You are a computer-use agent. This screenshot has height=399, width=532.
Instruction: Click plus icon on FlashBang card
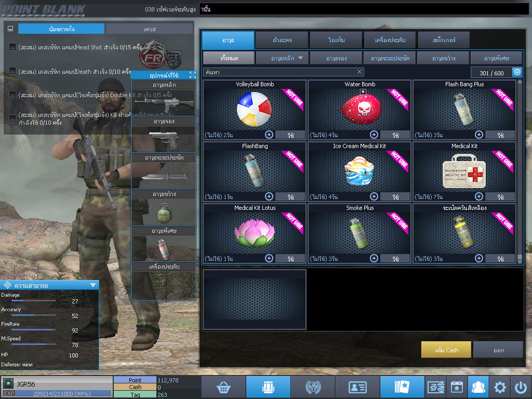click(x=269, y=196)
